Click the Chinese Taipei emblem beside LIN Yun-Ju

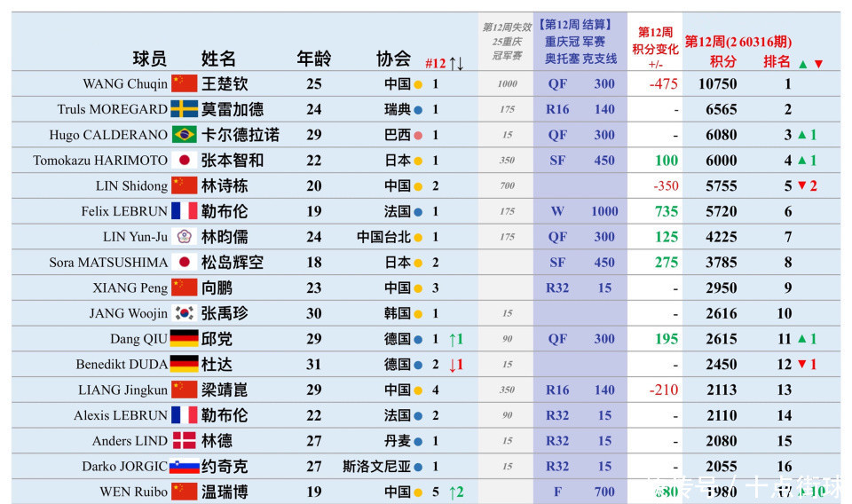tap(184, 237)
